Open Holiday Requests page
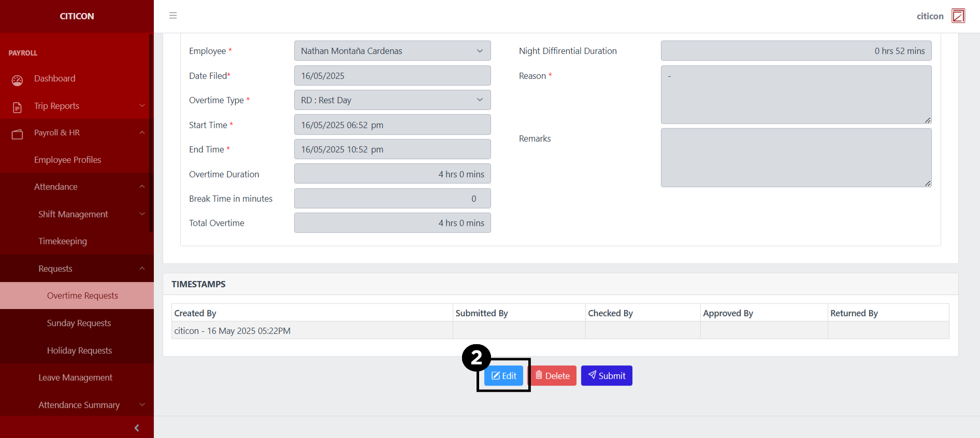The width and height of the screenshot is (980, 438). point(79,350)
